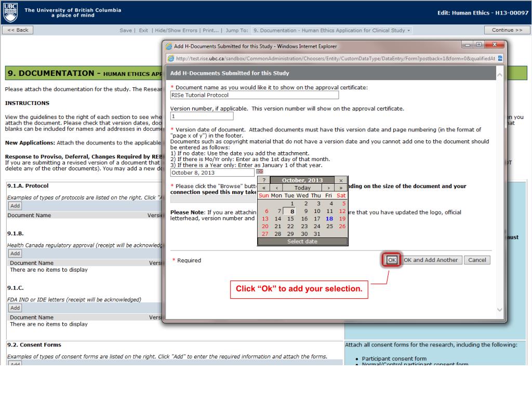Click Exit in the top toolbar
The height and width of the screenshot is (399, 532).
143,30
